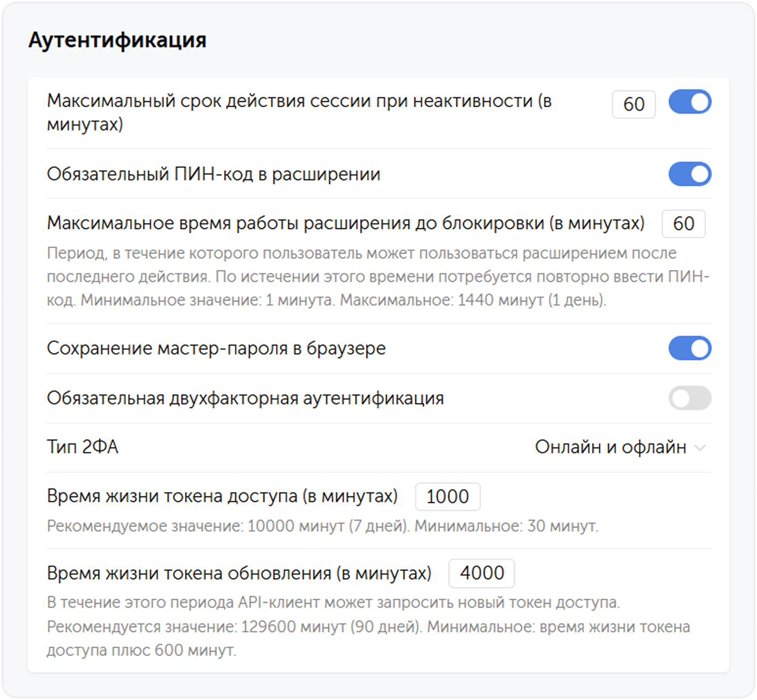Screen dimensions: 757x700
Task: Turn off mandatory PIN code in extension
Action: [690, 174]
